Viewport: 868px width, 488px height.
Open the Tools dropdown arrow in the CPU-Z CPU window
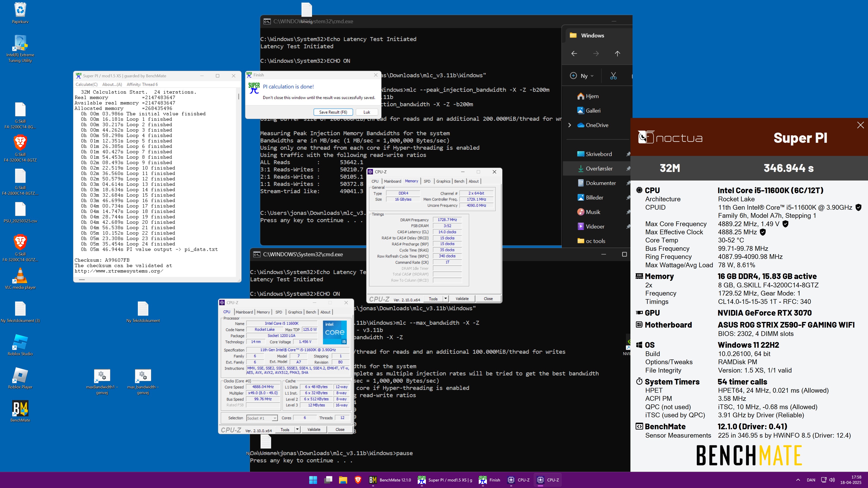coord(297,429)
